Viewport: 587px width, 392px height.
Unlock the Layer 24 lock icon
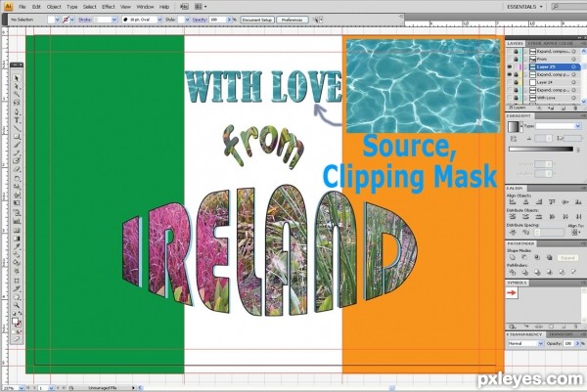click(x=516, y=82)
